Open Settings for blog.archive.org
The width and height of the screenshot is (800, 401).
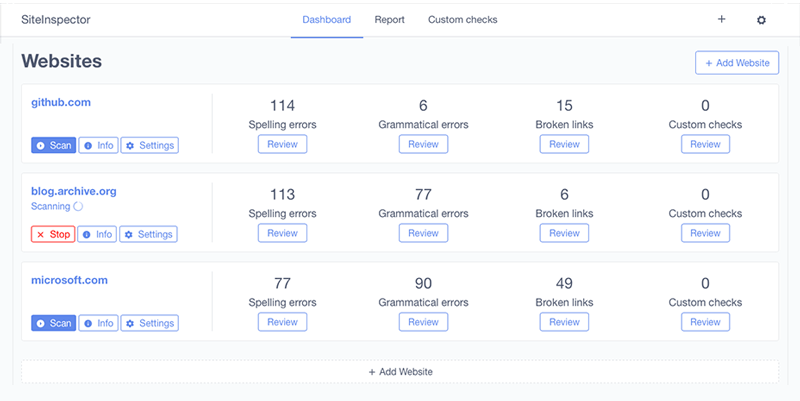click(149, 234)
